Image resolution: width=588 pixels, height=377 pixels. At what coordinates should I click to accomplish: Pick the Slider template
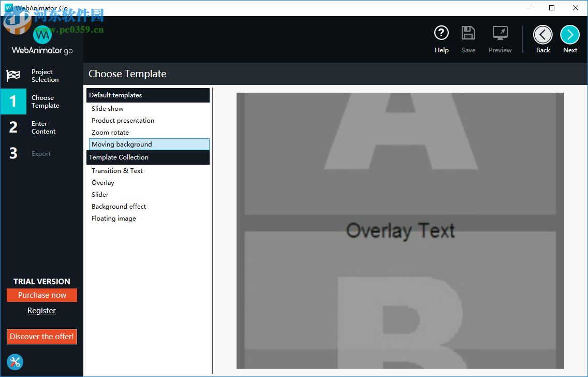pos(149,195)
